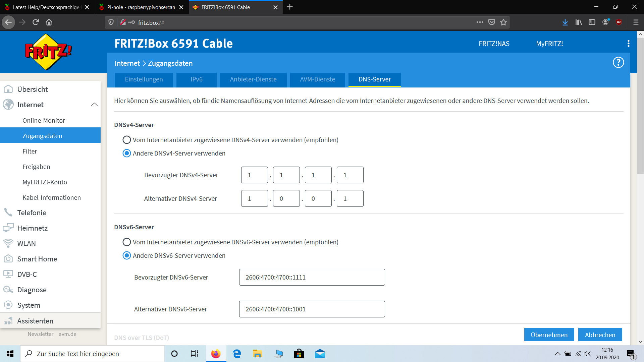Open the FRITZ!NAS link
644x362 pixels.
[x=494, y=44]
